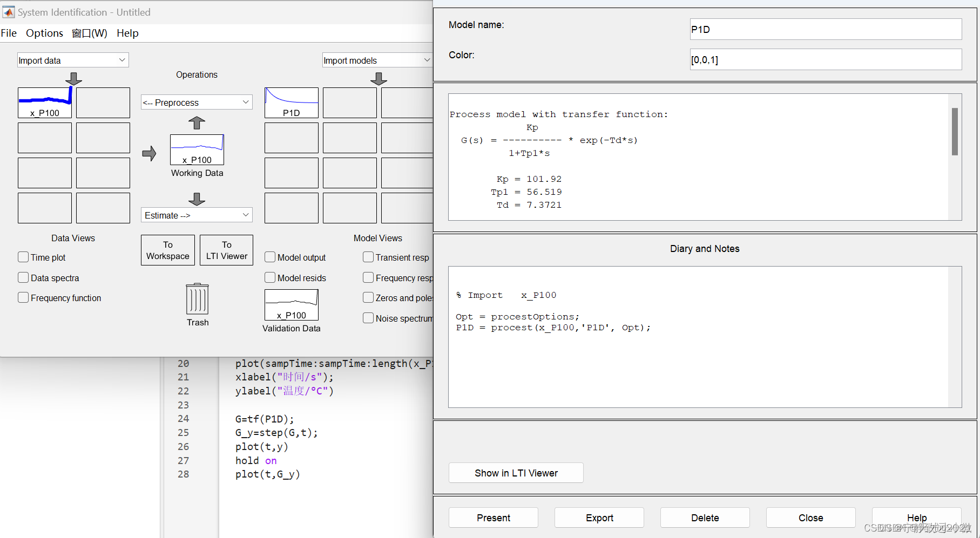Open the P1D model icon
Screen dimensions: 980x538
pyautogui.click(x=291, y=103)
